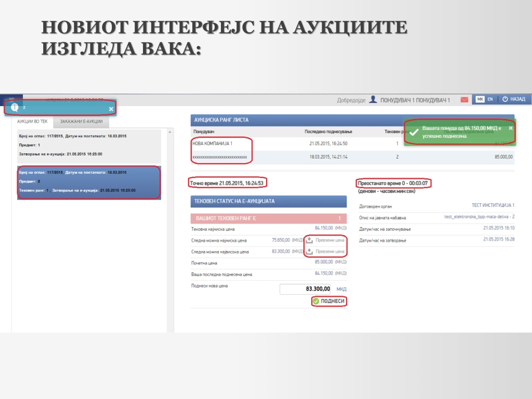
Task: Click the start date 21.05.2015 16:10
Action: [499, 228]
